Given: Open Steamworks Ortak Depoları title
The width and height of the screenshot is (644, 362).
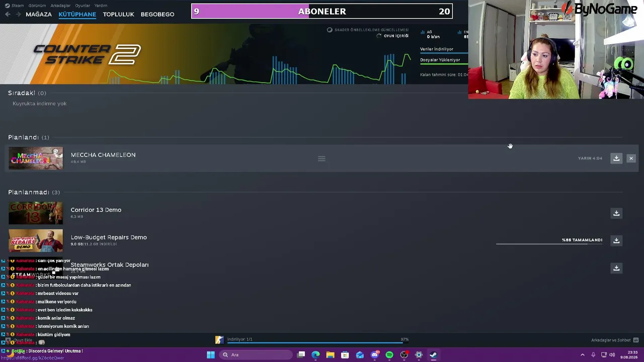Looking at the screenshot, I should pyautogui.click(x=110, y=264).
